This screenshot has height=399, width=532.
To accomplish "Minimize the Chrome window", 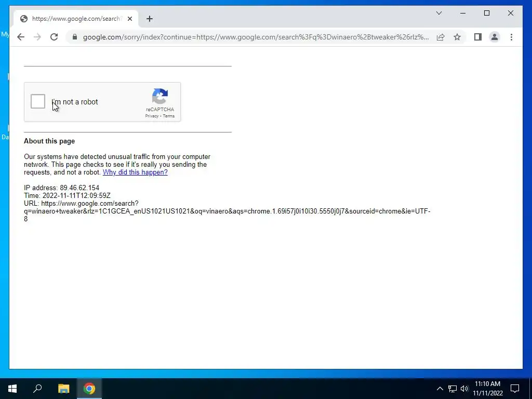I will 463,13.
